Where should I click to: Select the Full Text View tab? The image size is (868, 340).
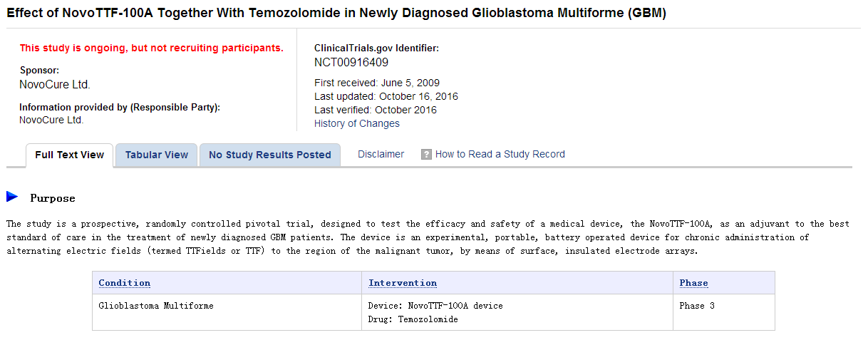pos(70,155)
